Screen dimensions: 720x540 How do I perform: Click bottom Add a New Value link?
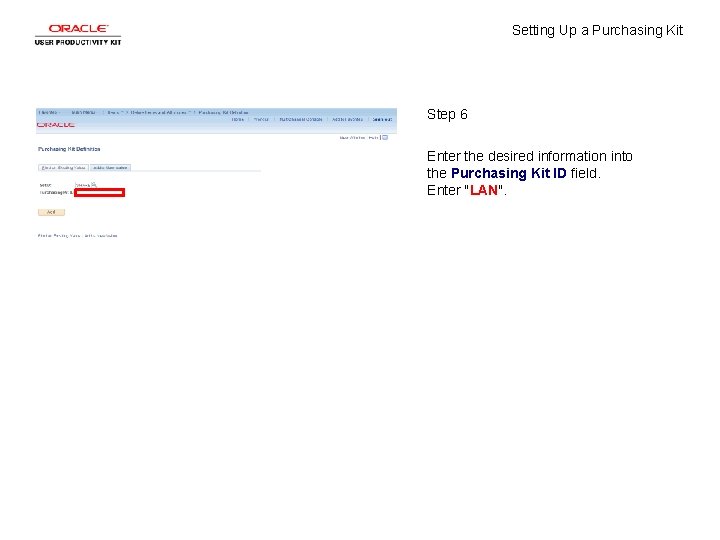pyautogui.click(x=101, y=236)
